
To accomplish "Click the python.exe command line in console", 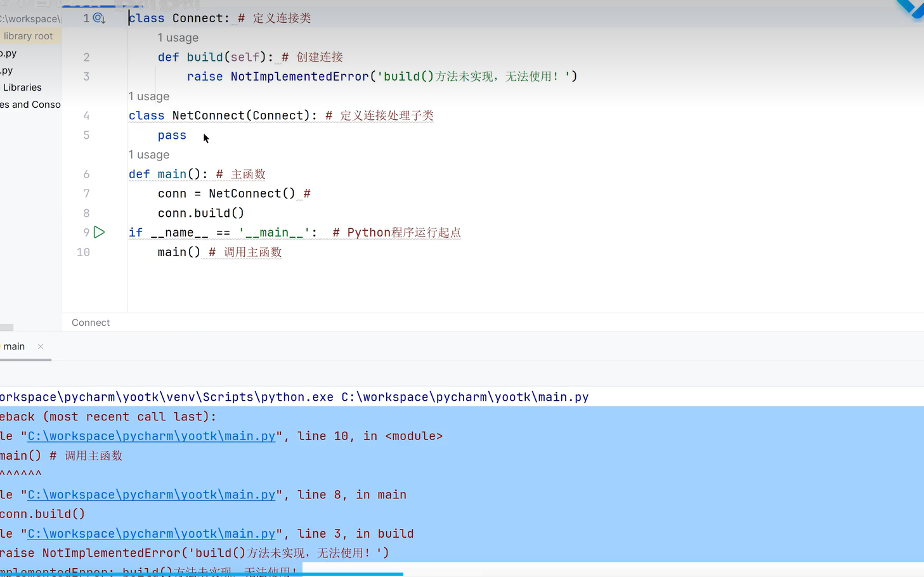I will pos(294,397).
